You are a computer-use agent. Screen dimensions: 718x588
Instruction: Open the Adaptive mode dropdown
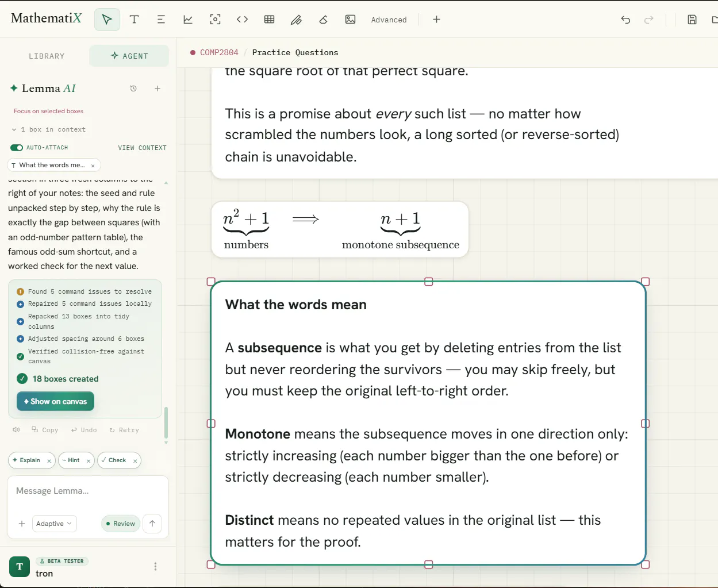point(54,524)
